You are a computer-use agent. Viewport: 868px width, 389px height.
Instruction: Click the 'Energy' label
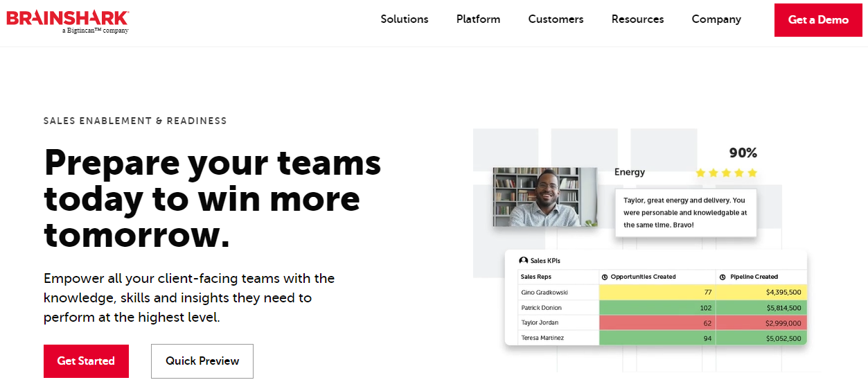630,172
